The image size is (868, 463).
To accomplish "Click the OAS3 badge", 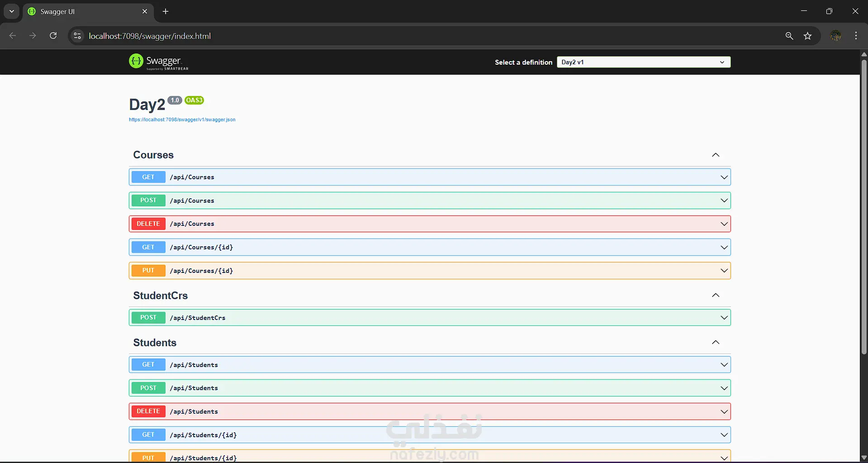I will pos(194,100).
